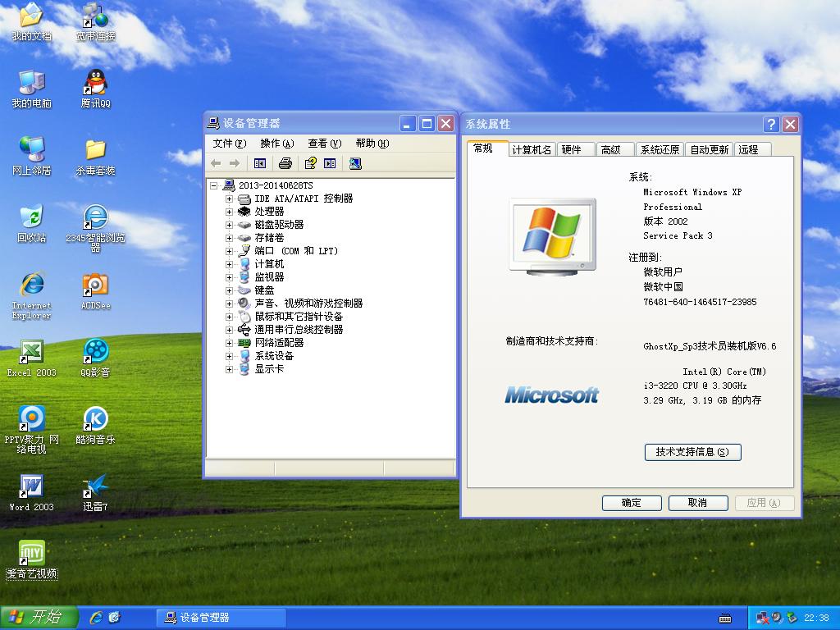Select 回收站 recycle bin icon

coord(32,223)
